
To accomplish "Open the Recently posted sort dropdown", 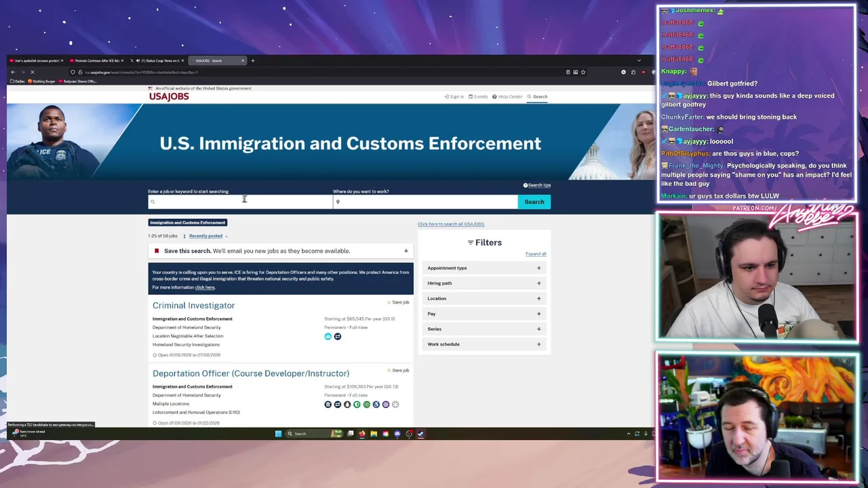I will 208,236.
